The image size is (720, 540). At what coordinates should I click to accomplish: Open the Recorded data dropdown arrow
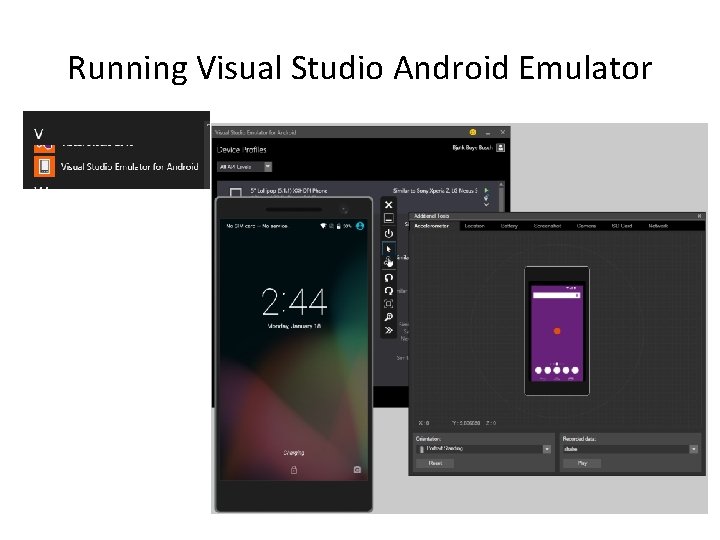(x=694, y=449)
